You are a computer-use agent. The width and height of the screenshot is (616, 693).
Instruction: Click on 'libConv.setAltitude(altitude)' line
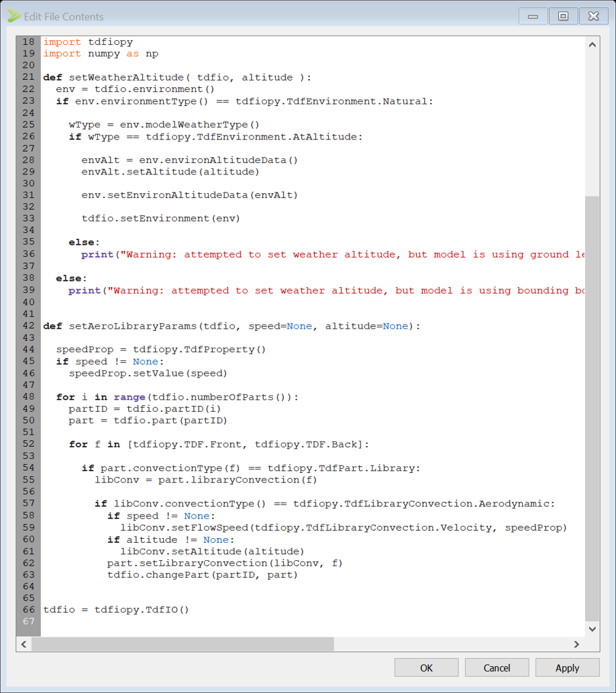(212, 551)
